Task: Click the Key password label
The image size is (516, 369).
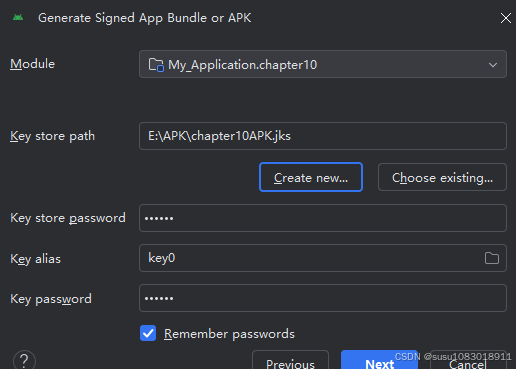Action: (x=51, y=299)
